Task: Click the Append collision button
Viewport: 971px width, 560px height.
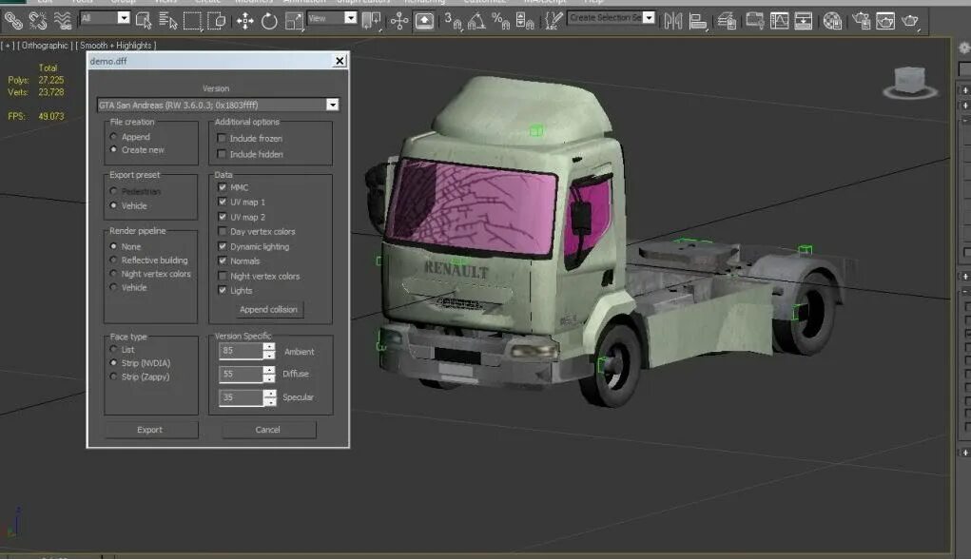Action: click(x=268, y=309)
